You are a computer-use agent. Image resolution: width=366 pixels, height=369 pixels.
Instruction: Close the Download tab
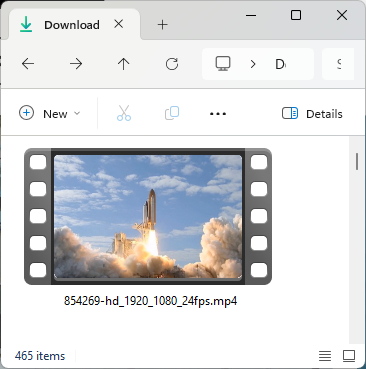119,24
